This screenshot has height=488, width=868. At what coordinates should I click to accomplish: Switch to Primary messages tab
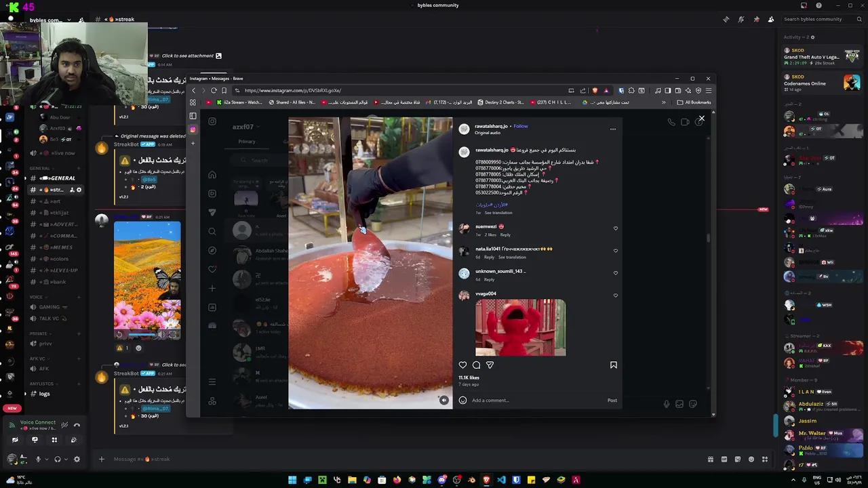point(247,142)
